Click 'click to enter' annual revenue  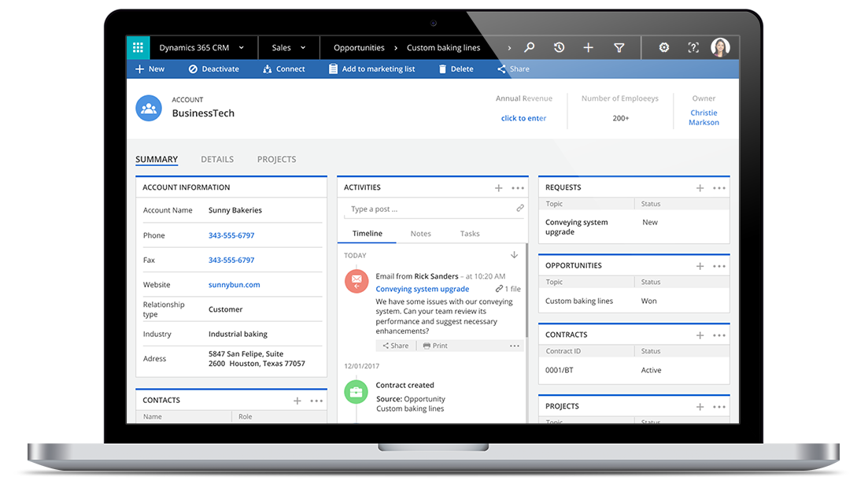click(523, 118)
